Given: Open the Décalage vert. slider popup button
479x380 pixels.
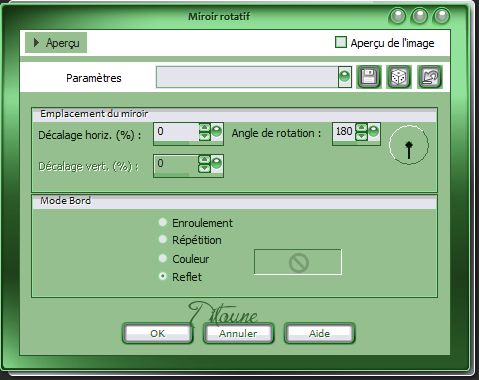Looking at the screenshot, I should pyautogui.click(x=217, y=164).
